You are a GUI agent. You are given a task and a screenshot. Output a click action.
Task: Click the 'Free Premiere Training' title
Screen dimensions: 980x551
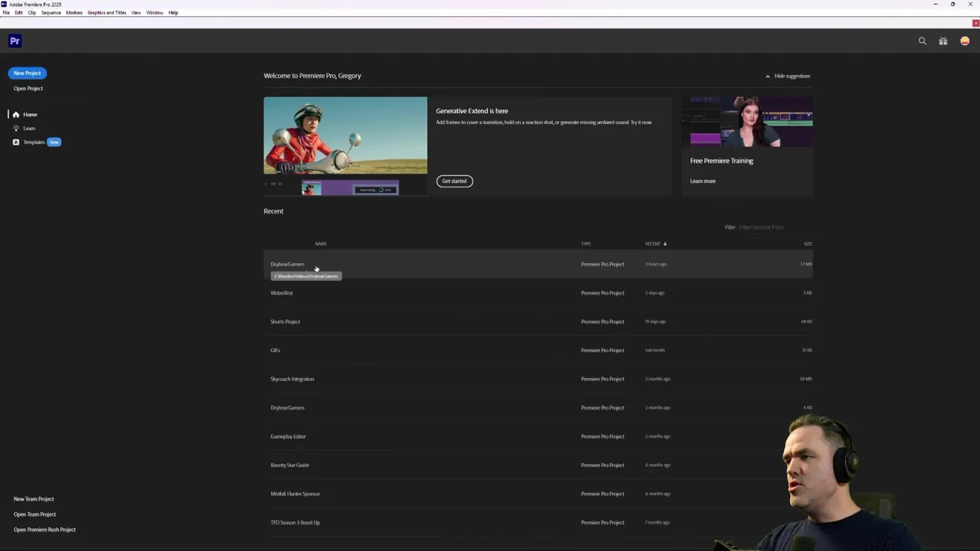click(721, 161)
